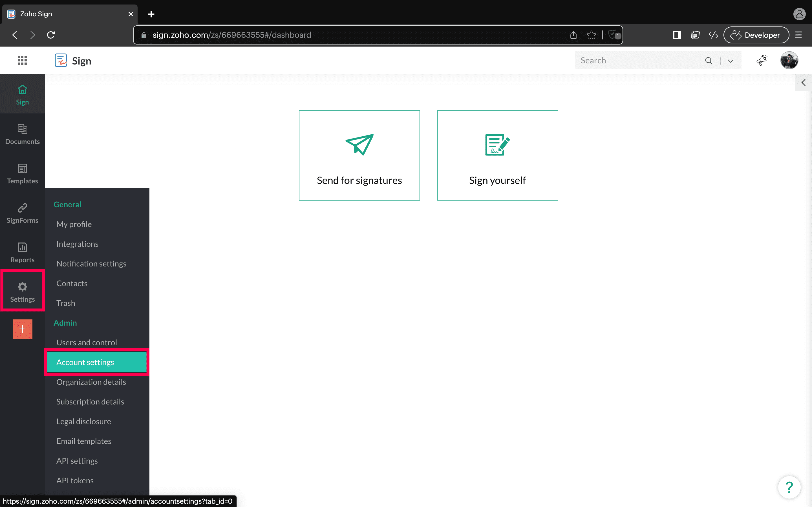Screen dimensions: 812x507
Task: Click Sign yourself card
Action: (x=497, y=155)
